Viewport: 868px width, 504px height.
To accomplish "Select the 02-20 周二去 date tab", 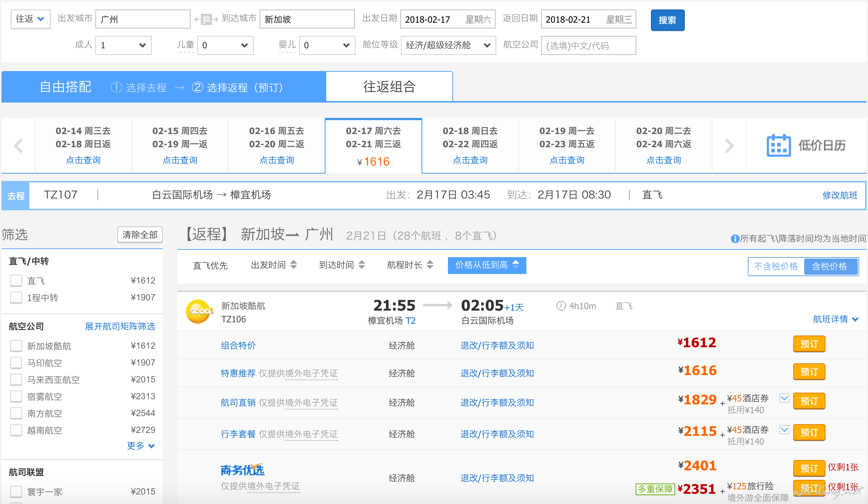I will click(664, 145).
